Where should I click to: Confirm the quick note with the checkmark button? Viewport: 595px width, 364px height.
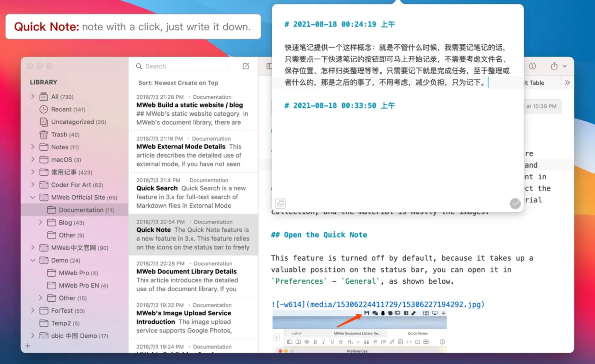(x=515, y=203)
